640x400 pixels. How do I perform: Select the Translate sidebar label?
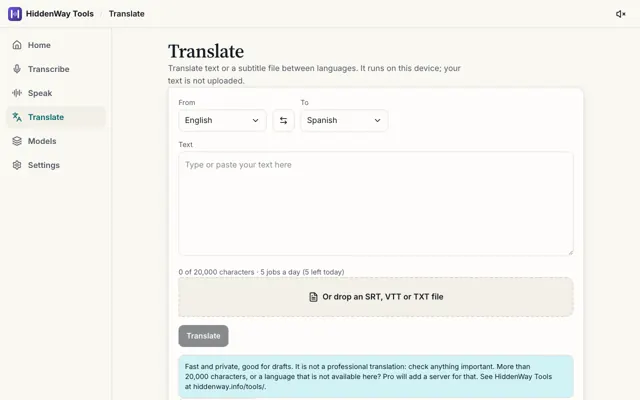coord(46,117)
